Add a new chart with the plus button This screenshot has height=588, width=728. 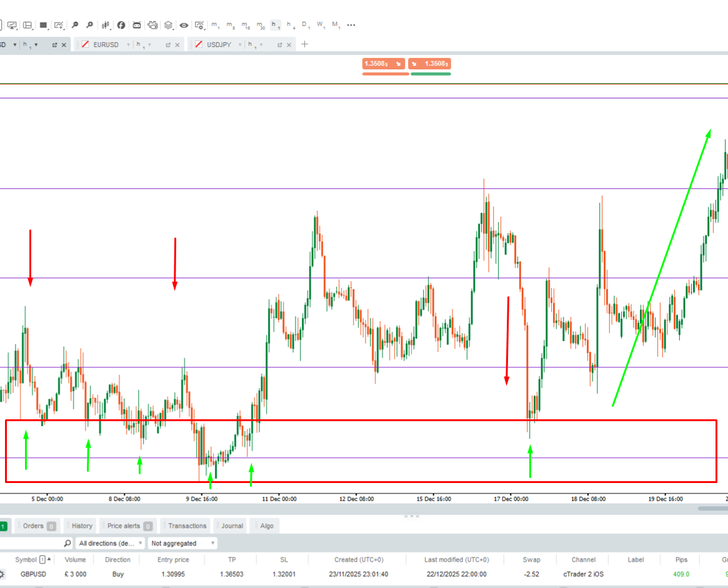click(x=304, y=44)
